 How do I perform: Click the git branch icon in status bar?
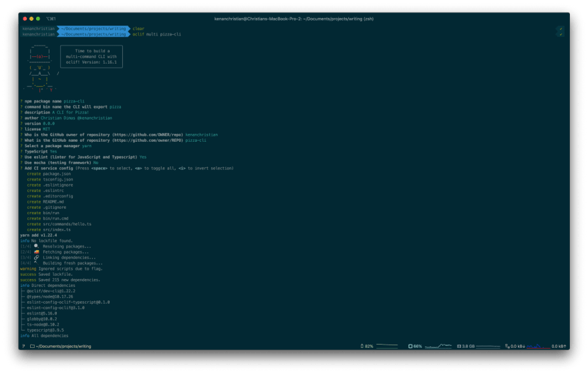[23, 346]
